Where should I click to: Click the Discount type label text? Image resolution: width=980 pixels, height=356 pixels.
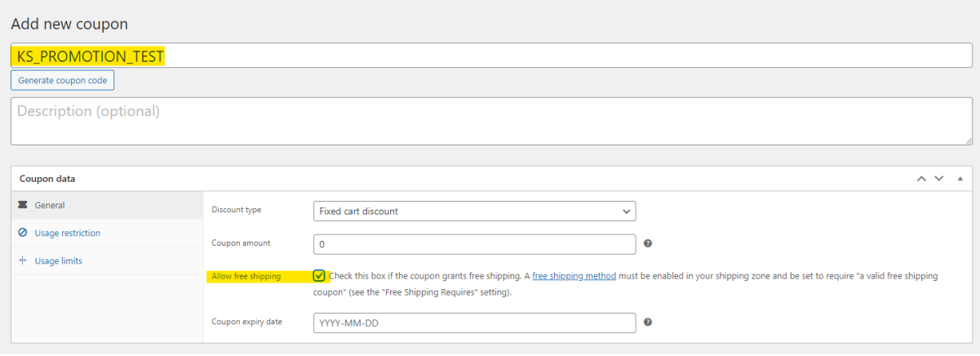tap(236, 210)
